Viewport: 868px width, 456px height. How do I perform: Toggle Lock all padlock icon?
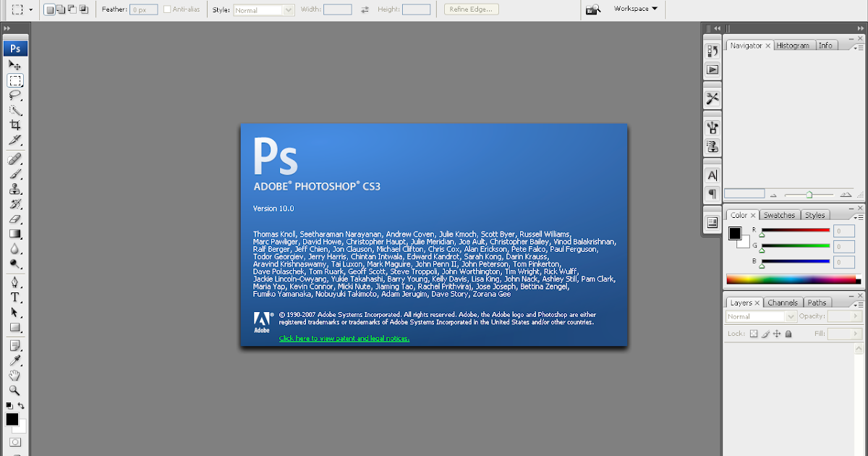788,334
